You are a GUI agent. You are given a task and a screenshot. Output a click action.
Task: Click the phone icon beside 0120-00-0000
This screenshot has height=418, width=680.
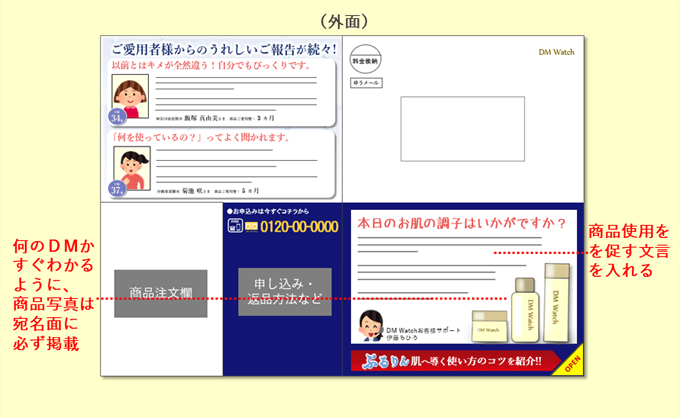click(x=236, y=227)
